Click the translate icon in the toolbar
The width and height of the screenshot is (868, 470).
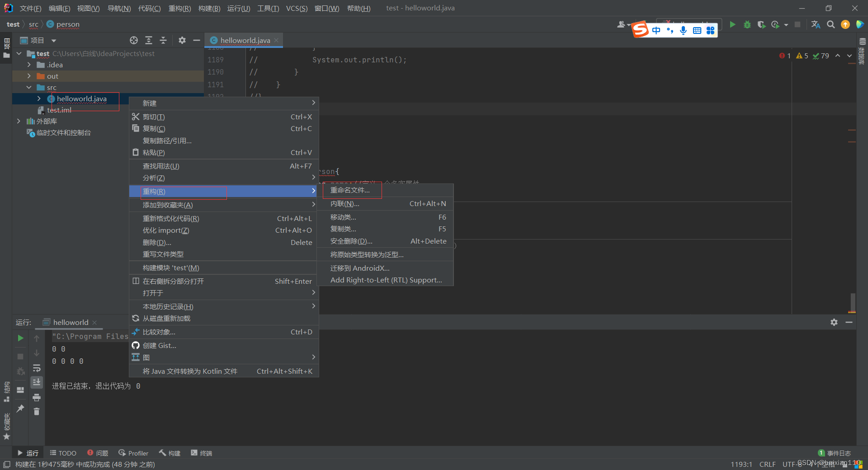pyautogui.click(x=816, y=24)
